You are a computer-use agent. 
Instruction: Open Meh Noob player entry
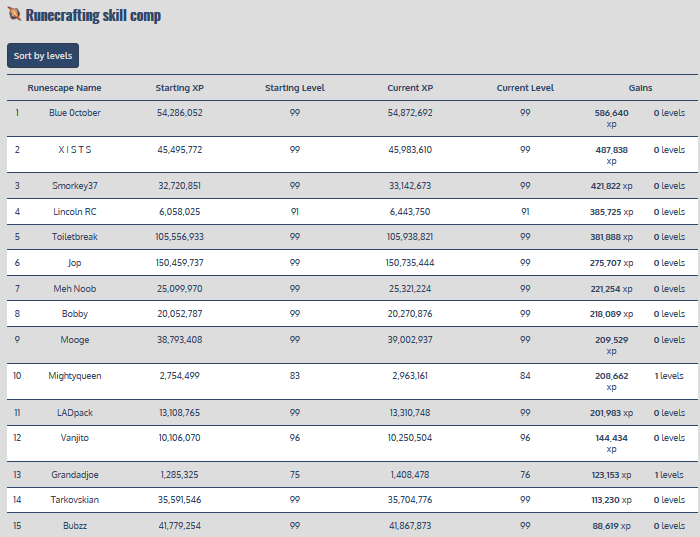click(75, 289)
